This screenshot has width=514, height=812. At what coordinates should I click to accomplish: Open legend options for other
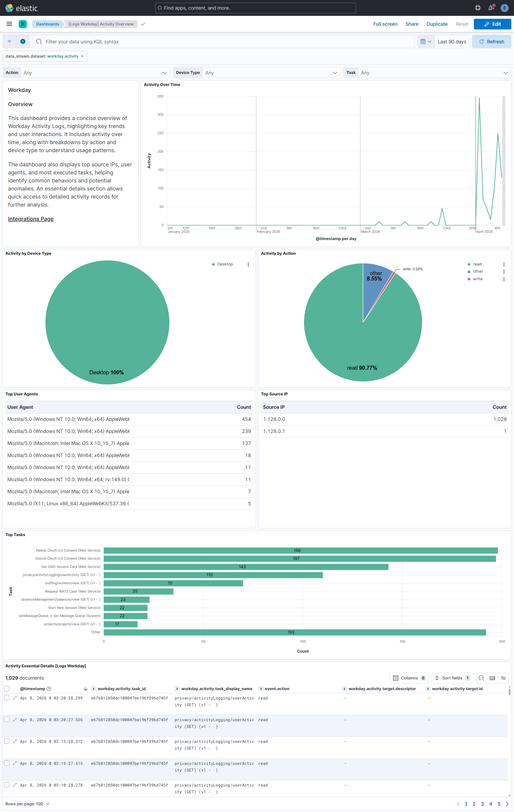tap(504, 272)
